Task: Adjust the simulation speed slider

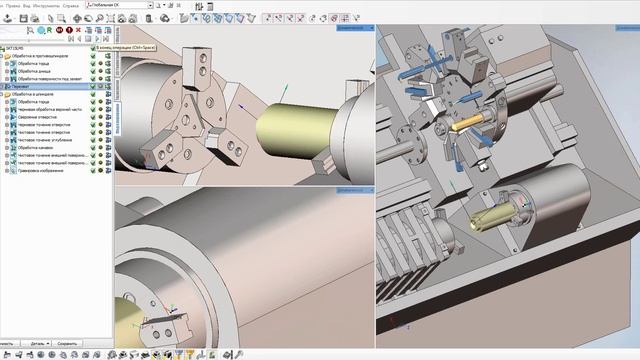Action: 29,40
